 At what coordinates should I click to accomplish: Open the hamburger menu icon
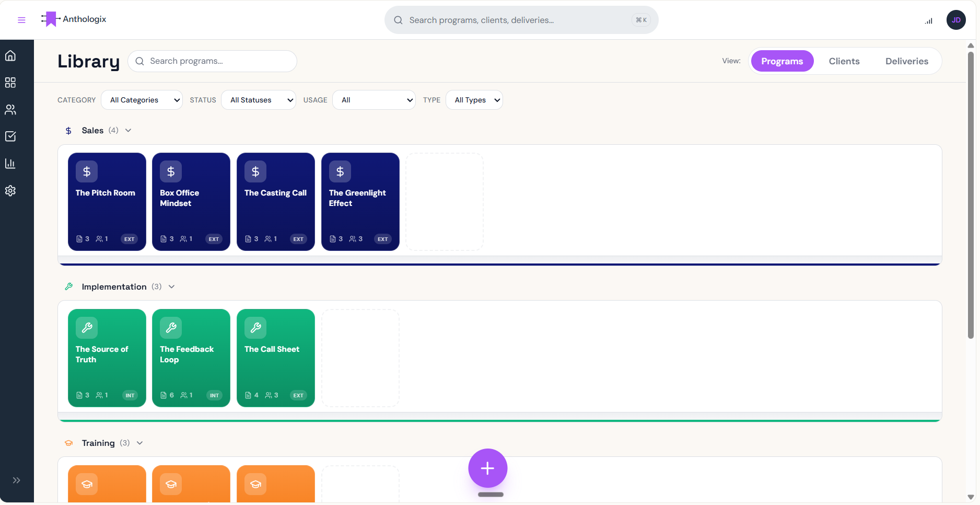coord(21,20)
